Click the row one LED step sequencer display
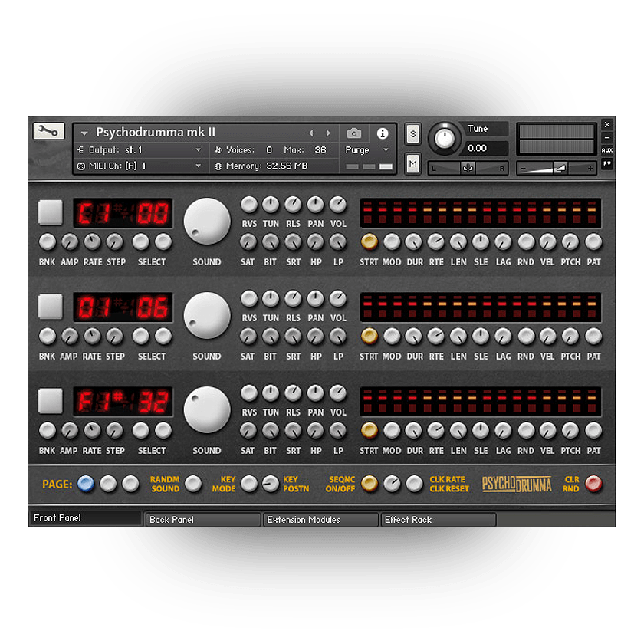This screenshot has height=644, width=644. coord(481,213)
